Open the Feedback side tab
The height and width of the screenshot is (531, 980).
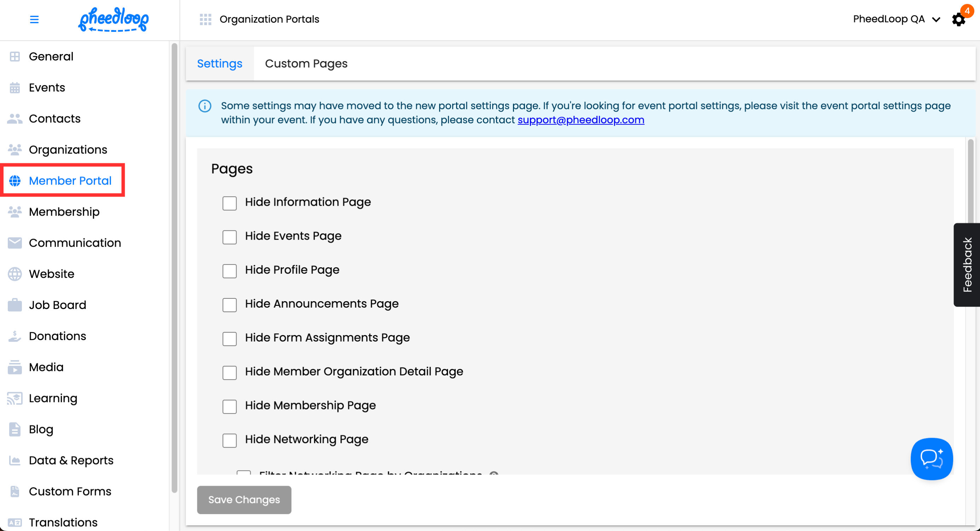pos(967,265)
